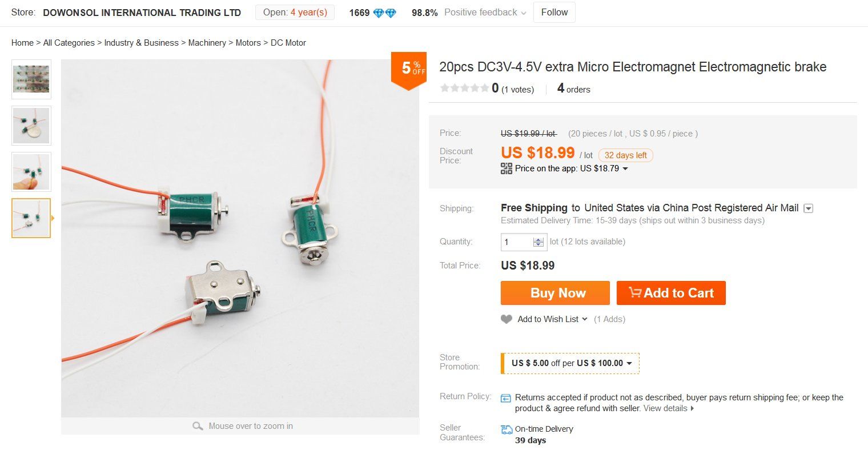Select the first product thumbnail image
The image size is (868, 450).
(x=31, y=79)
